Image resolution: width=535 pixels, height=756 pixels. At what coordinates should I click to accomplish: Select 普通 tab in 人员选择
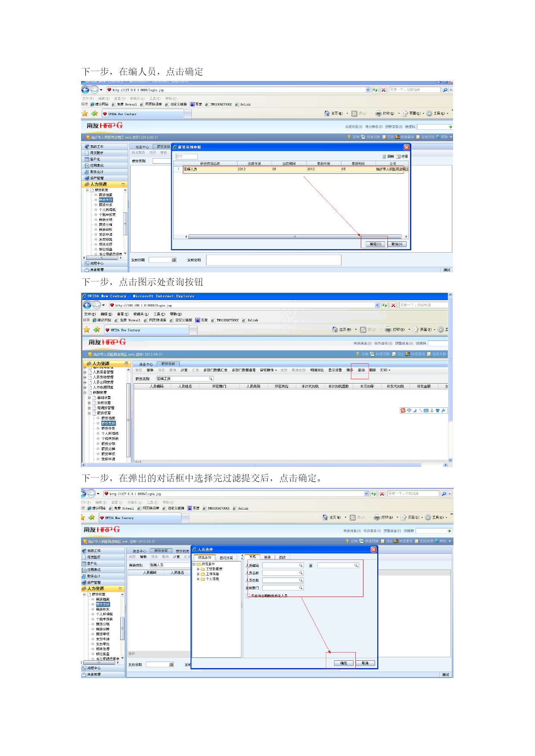267,557
